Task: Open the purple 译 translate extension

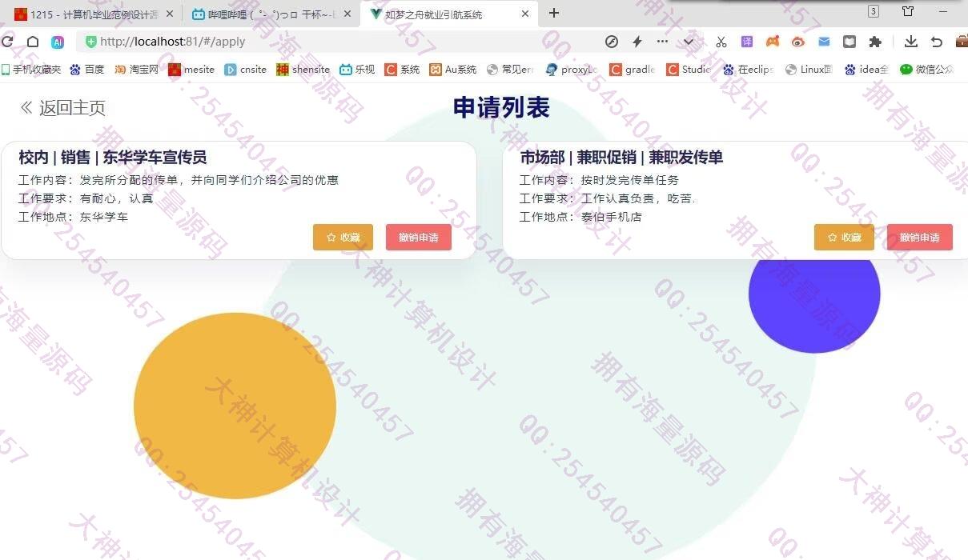Action: pos(746,42)
